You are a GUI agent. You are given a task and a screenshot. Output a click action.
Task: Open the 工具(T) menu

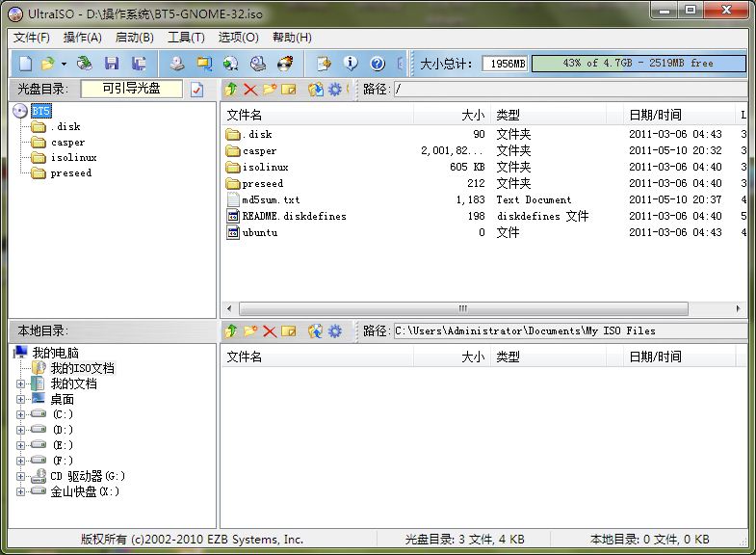pos(186,38)
